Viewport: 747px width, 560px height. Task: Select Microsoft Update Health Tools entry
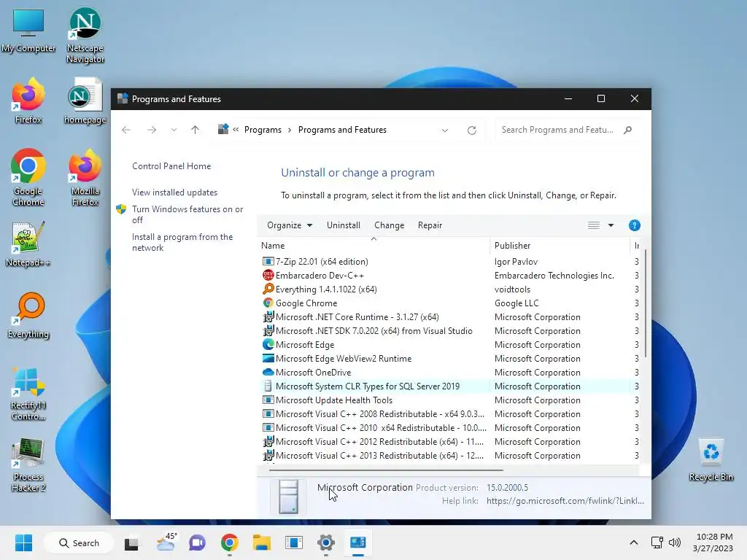tap(450, 400)
